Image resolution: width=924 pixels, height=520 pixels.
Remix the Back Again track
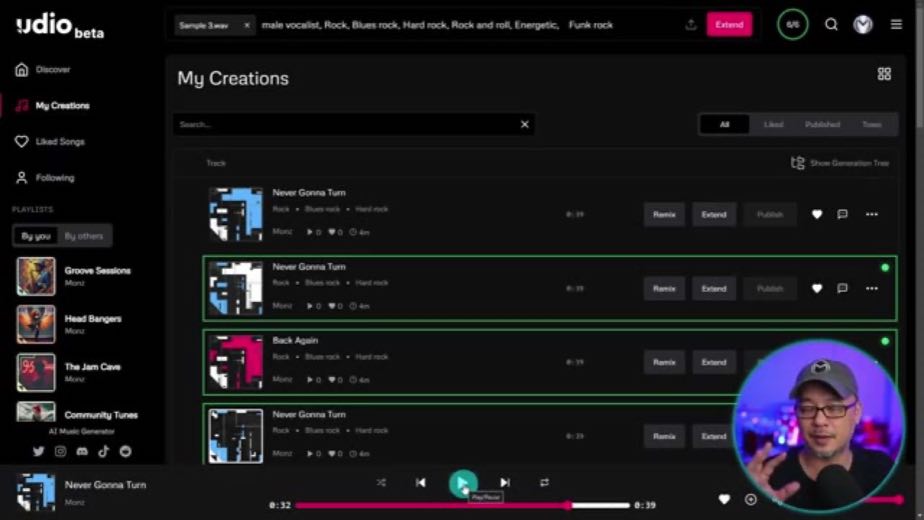pyautogui.click(x=664, y=363)
